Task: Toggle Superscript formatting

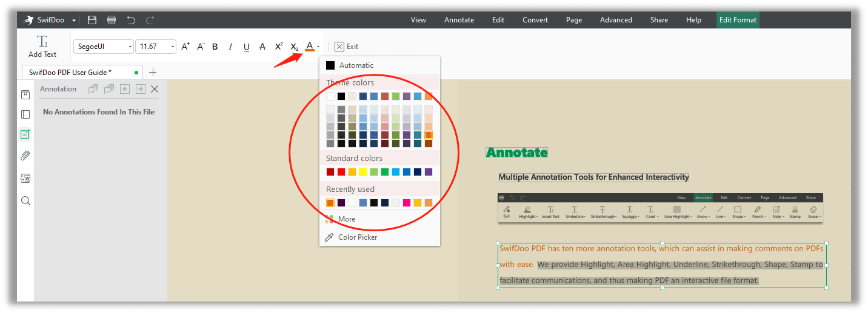Action: coord(279,46)
